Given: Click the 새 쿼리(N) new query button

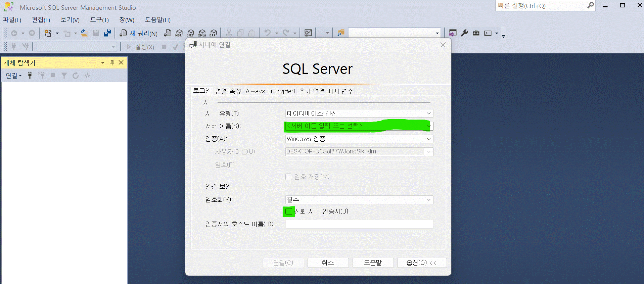Looking at the screenshot, I should 139,33.
